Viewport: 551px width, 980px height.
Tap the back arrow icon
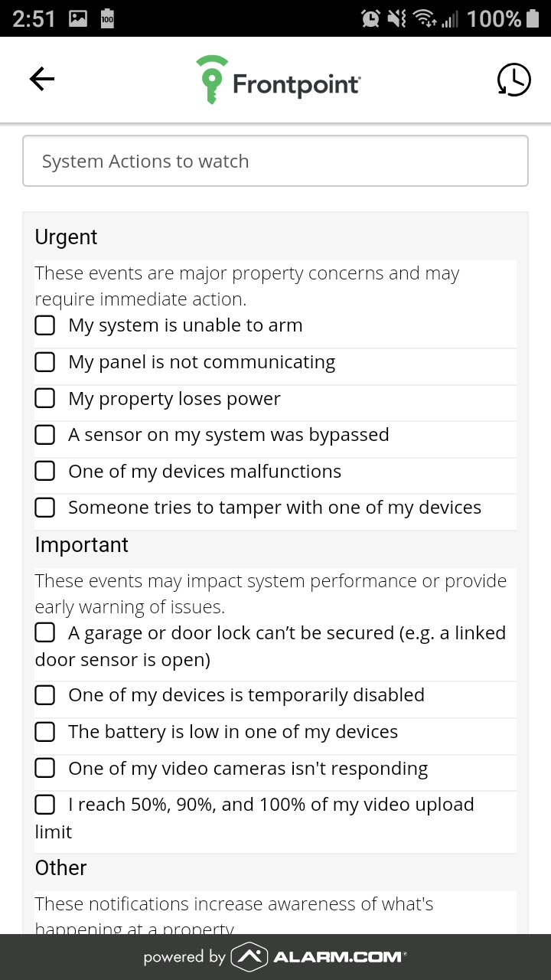42,79
